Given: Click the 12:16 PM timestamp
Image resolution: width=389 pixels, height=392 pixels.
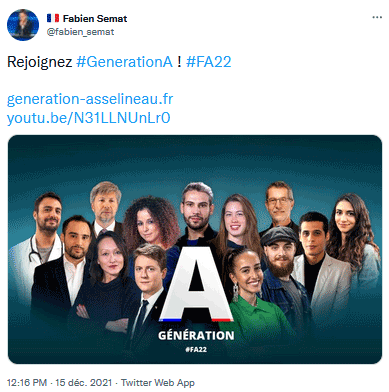Looking at the screenshot, I should (27, 382).
